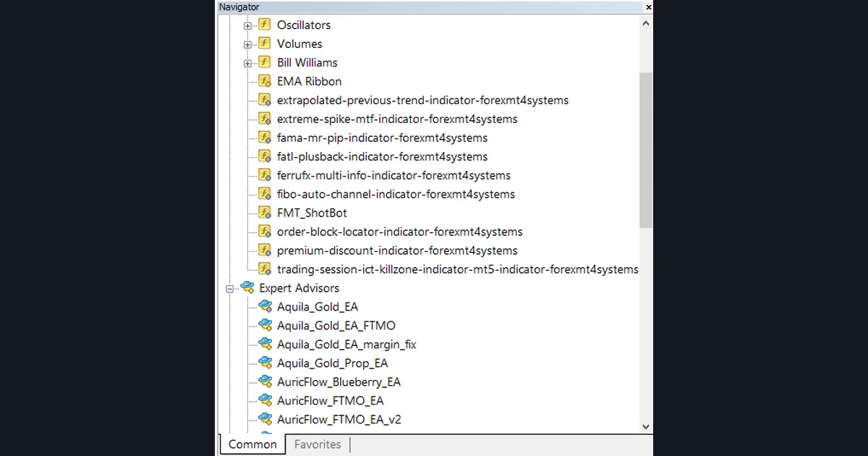Select order-block-locator-indicator-forexmt4systems text
The height and width of the screenshot is (456, 868).
400,232
